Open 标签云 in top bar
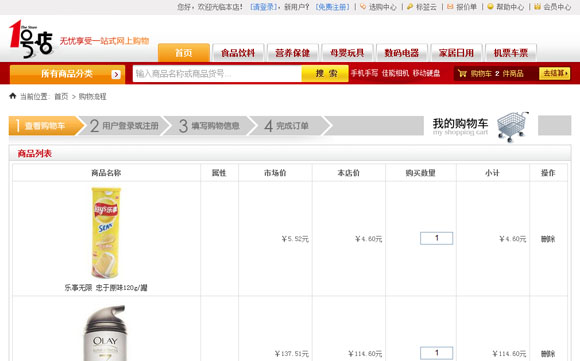580x361 pixels. 426,7
